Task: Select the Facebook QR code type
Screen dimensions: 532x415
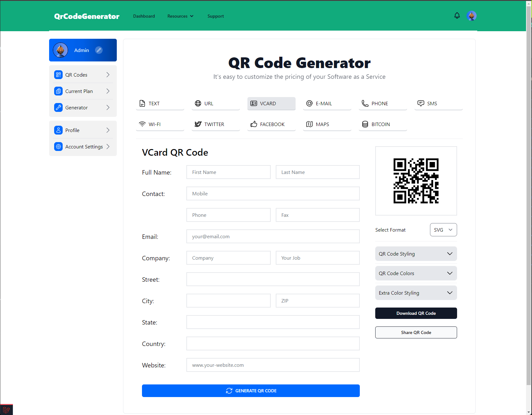Action: click(x=271, y=124)
